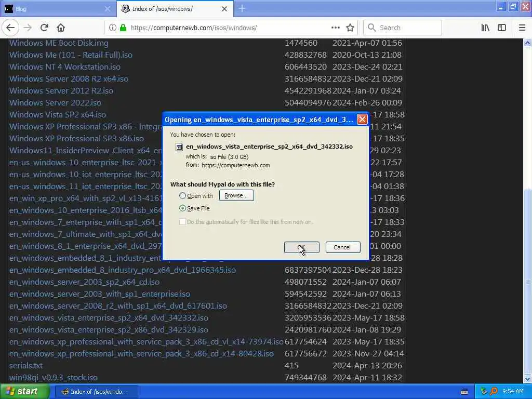The height and width of the screenshot is (399, 532).
Task: Open en_windows_server_2003_with_sp1_enterprise.iso link
Action: tap(100, 294)
